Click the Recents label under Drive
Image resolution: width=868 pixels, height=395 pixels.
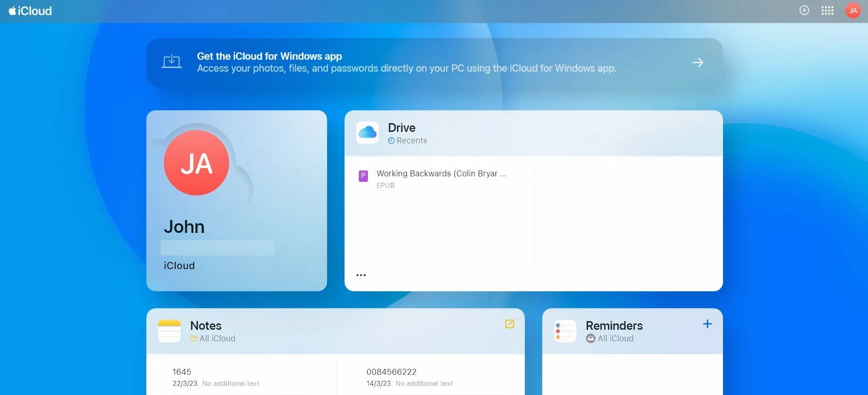[x=412, y=141]
